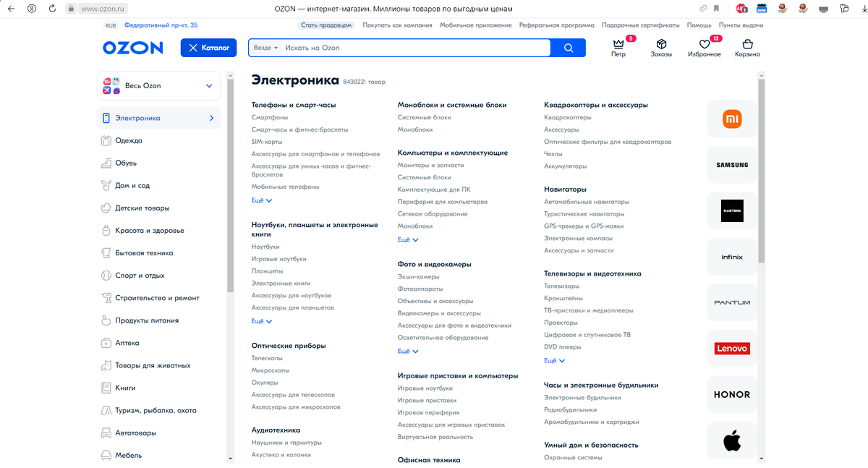The image size is (868, 468).
Task: Open the bookmark icon in the address bar
Action: [716, 9]
